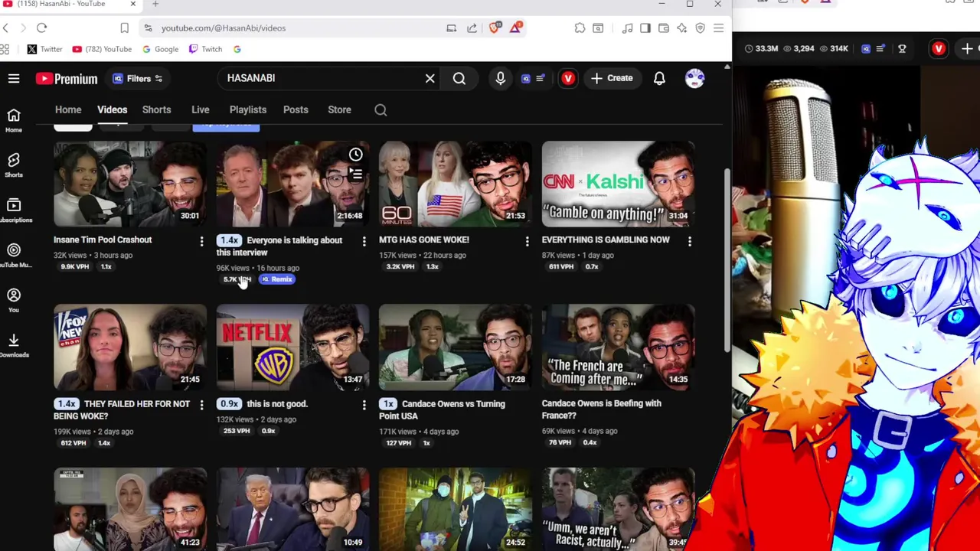Select the Videos channel tab
This screenshot has width=980, height=551.
(x=112, y=109)
